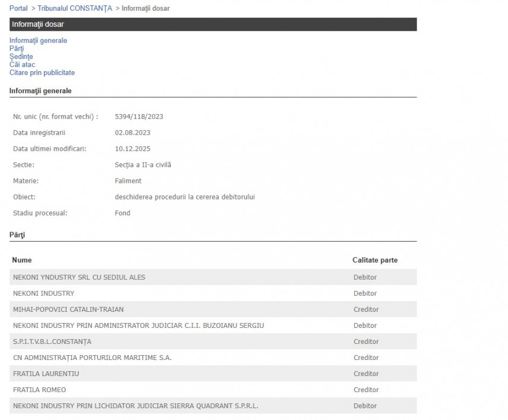The width and height of the screenshot is (508, 420).
Task: Select the NEKONI YNDUSTRY SRL CU SEDIUL ALES row
Action: 79,277
